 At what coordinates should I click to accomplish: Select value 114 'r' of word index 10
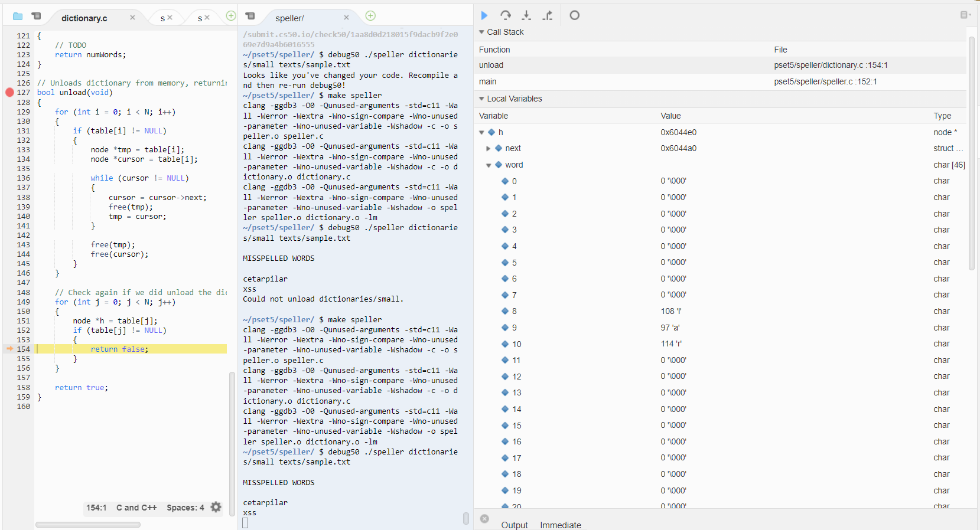coord(671,343)
